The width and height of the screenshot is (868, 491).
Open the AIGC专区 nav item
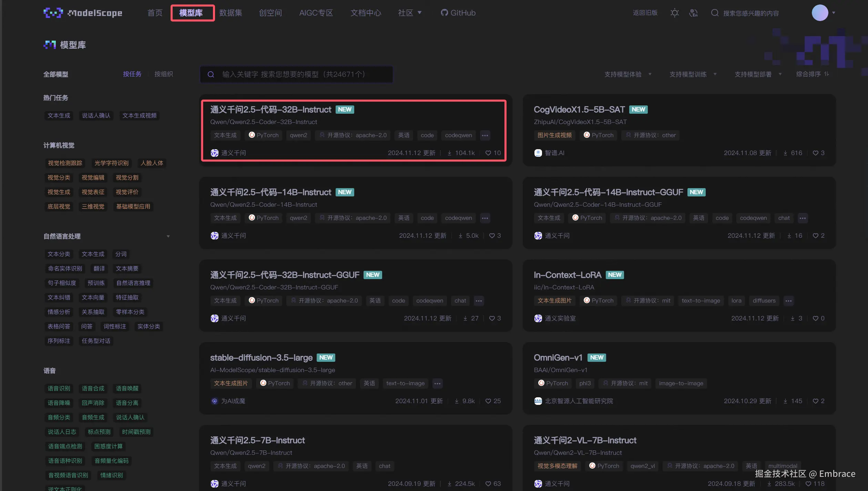[316, 13]
